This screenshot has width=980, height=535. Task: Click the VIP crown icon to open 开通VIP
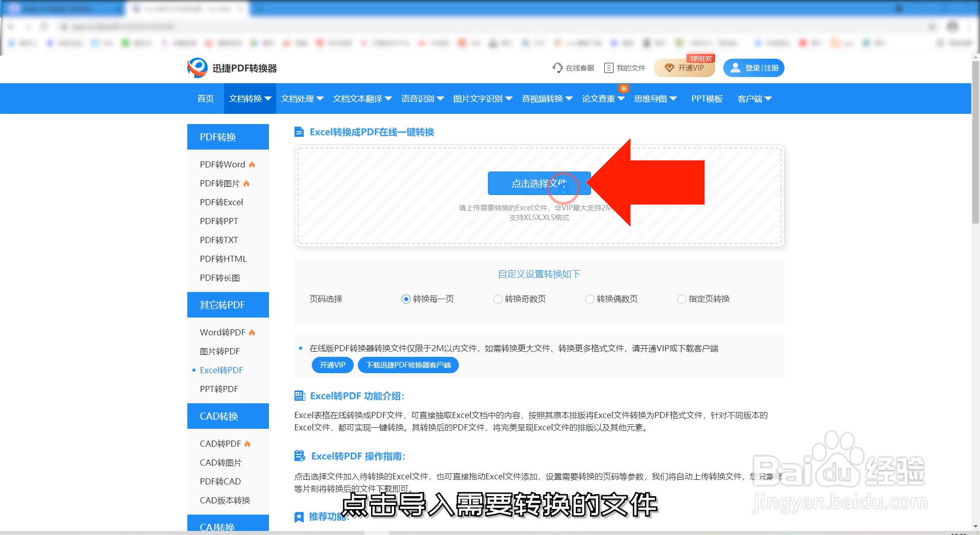click(x=670, y=67)
